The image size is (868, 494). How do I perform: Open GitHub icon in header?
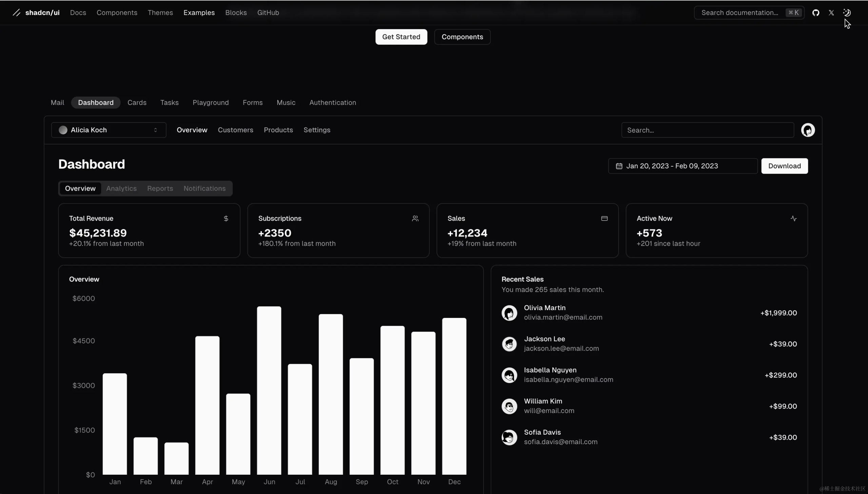[816, 13]
